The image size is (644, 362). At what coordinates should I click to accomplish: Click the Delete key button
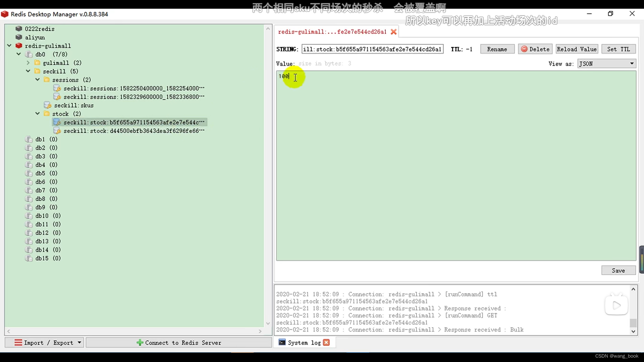click(535, 49)
